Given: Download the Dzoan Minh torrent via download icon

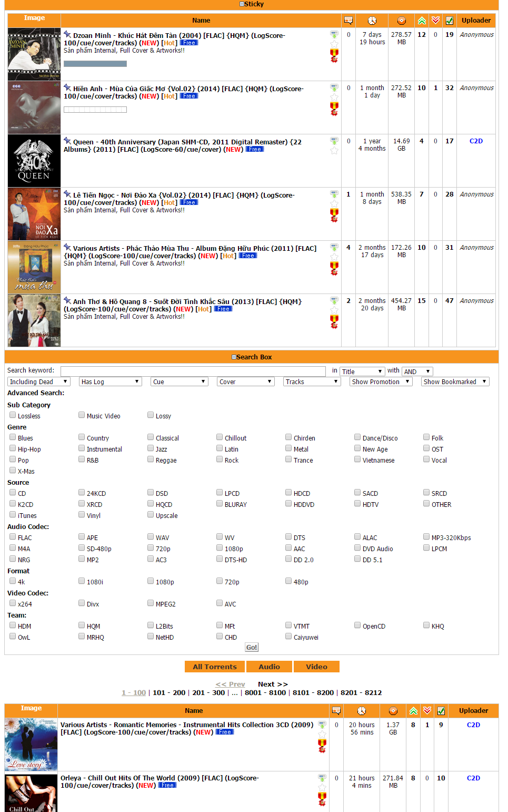Looking at the screenshot, I should click(x=334, y=34).
